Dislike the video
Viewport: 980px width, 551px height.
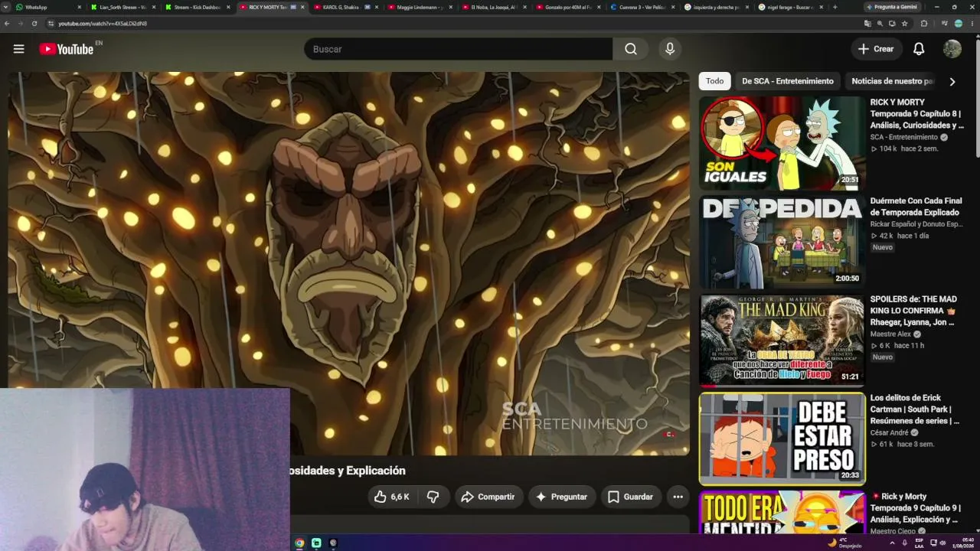tap(433, 497)
